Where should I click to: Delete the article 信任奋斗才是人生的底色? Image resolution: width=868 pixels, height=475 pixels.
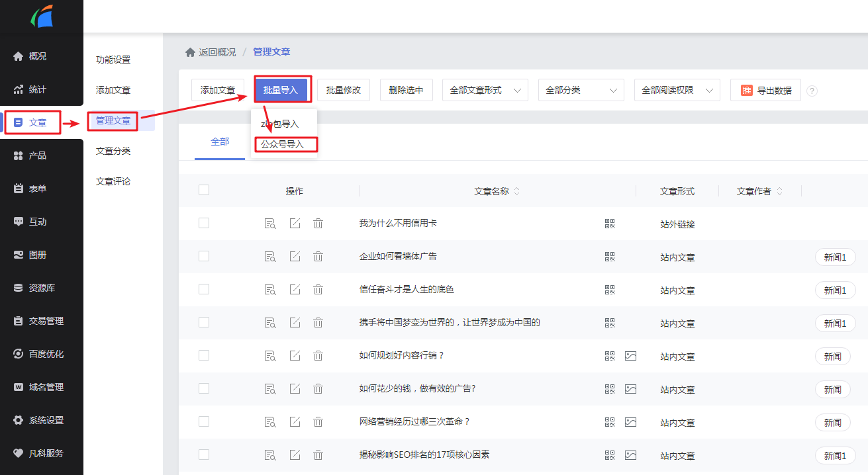[318, 290]
